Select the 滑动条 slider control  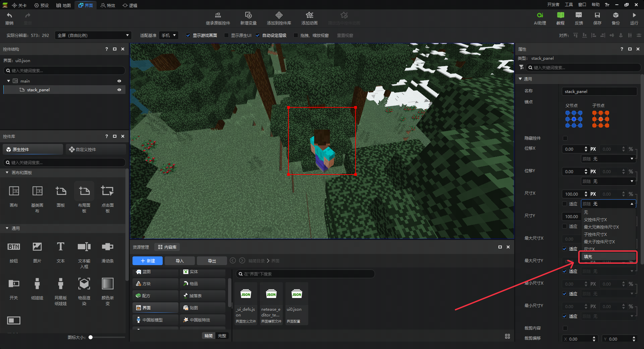click(x=108, y=247)
